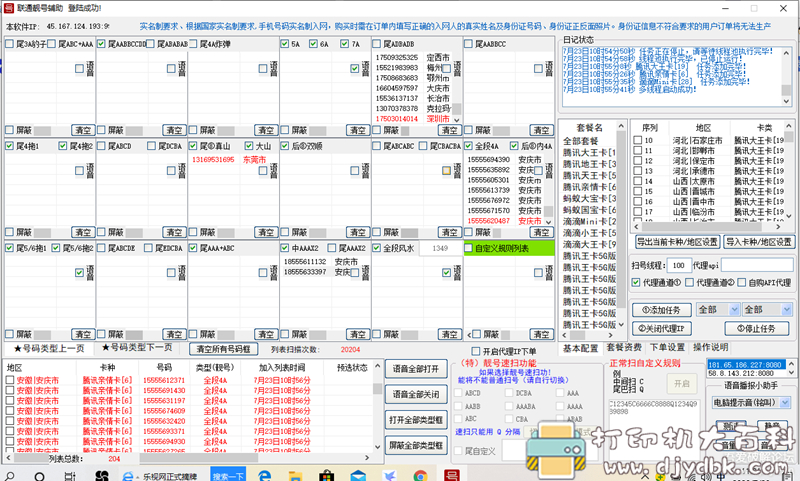Toggle the 6A checkbox
This screenshot has height=481, width=800.
click(313, 44)
